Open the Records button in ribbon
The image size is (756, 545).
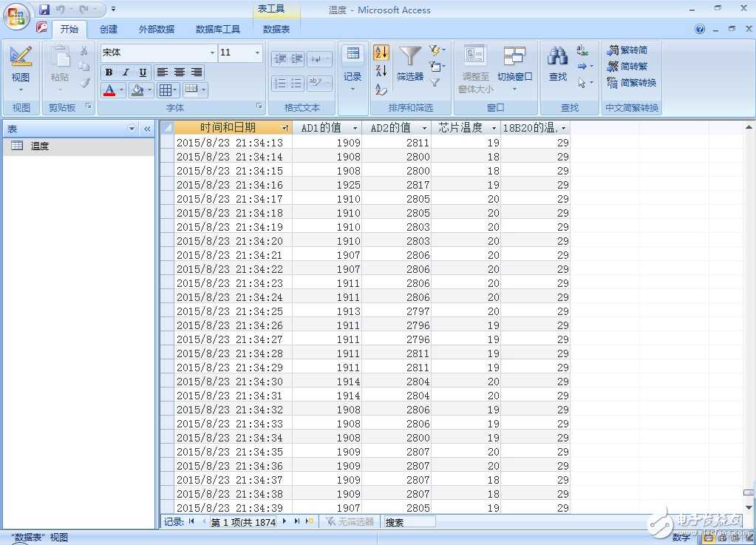[353, 67]
